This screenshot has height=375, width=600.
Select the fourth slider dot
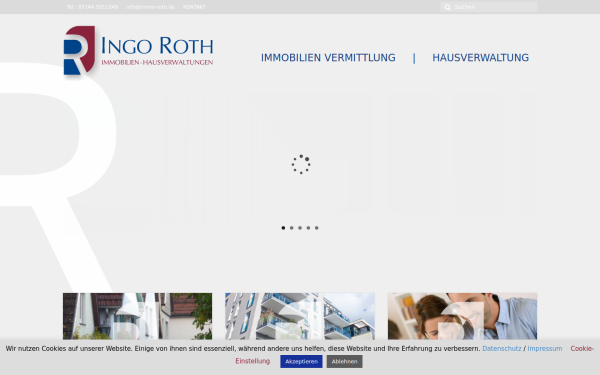308,228
